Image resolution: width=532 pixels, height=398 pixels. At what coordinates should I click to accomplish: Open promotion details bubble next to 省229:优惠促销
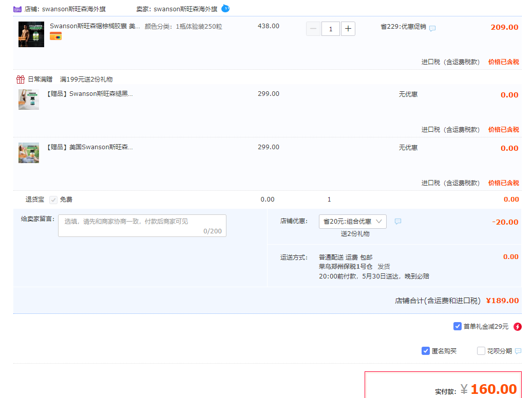tap(432, 29)
